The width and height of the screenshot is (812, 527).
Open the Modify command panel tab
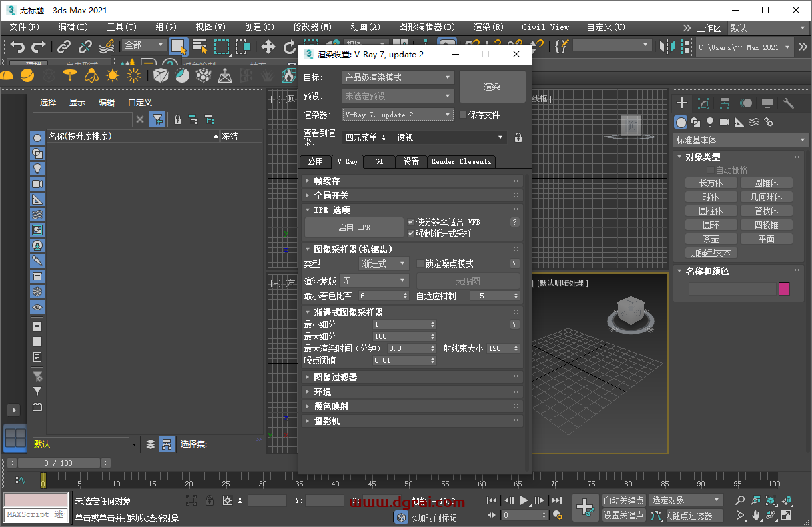(703, 103)
